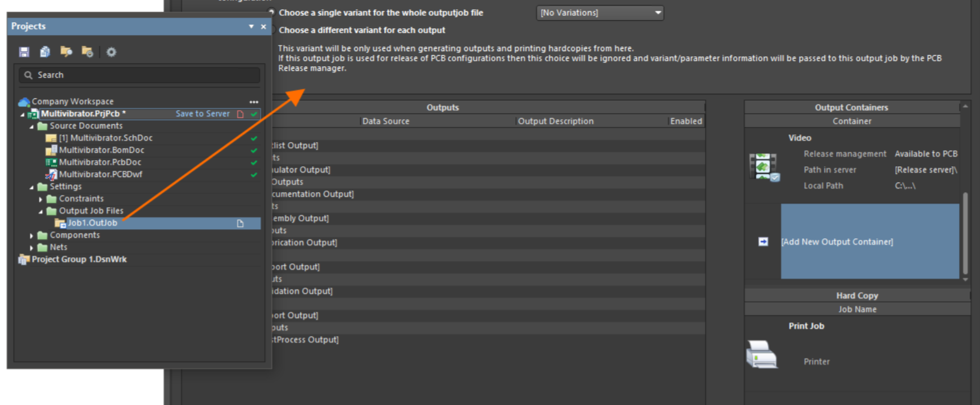Click the blue arrow icon for adding a container
Screen dimensions: 980x405
763,242
